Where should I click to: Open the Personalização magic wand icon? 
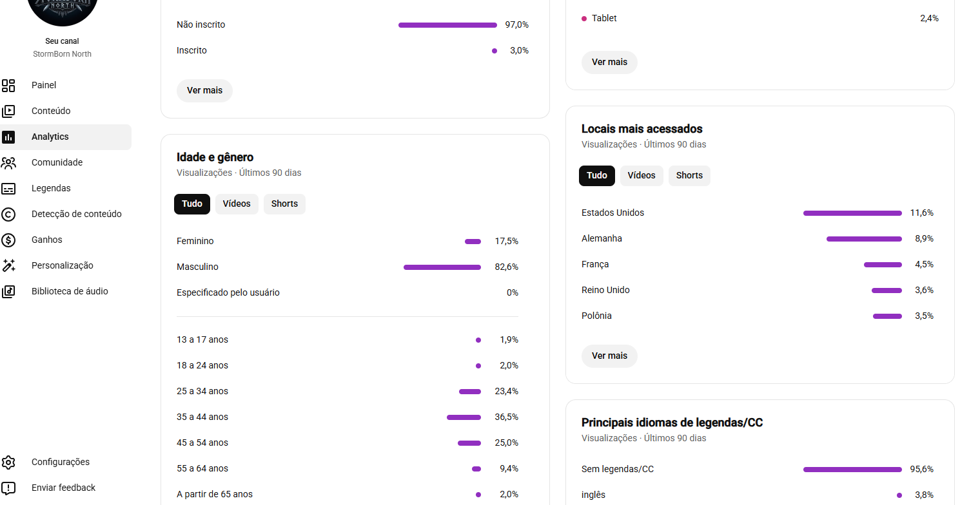point(8,265)
